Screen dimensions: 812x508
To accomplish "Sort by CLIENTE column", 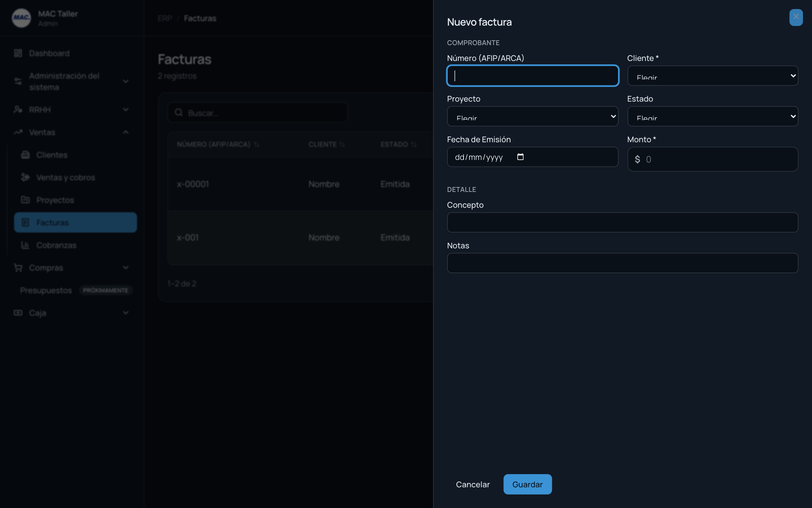I will [326, 144].
